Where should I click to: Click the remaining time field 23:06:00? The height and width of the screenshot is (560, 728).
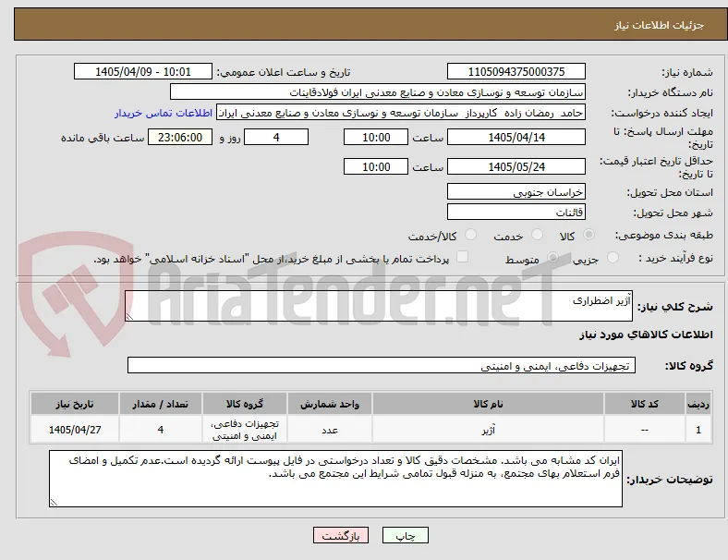pyautogui.click(x=180, y=137)
